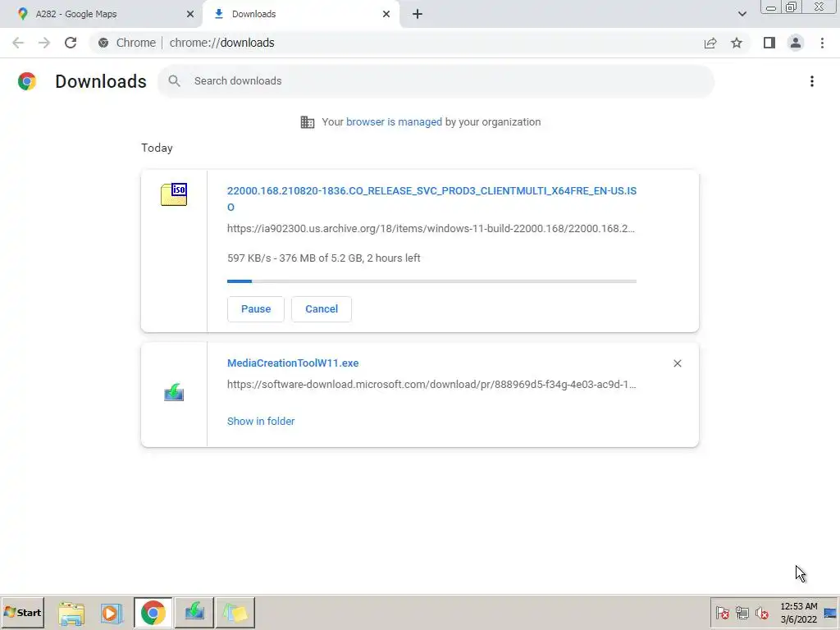
Task: Expand the tab search dropdown arrow
Action: tap(742, 14)
